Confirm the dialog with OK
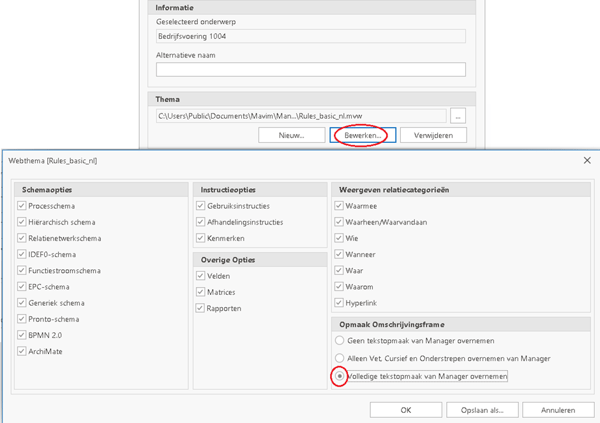The image size is (600, 423). 406,410
